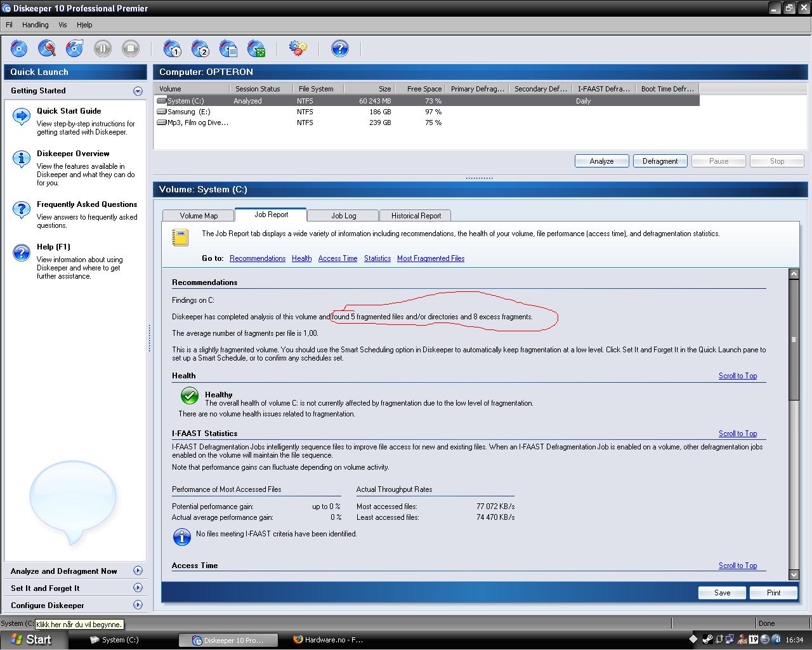
Task: Click the Steam tray icon
Action: click(x=708, y=639)
